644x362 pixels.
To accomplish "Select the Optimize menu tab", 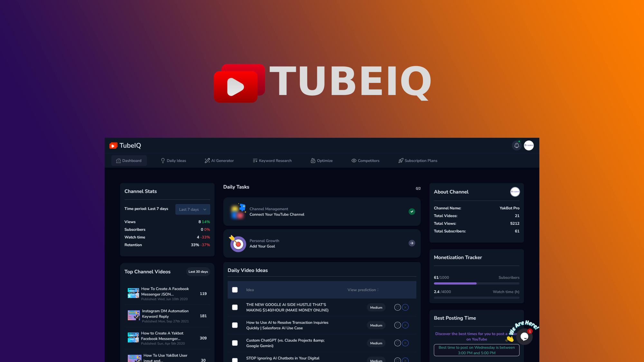I will coord(322,161).
